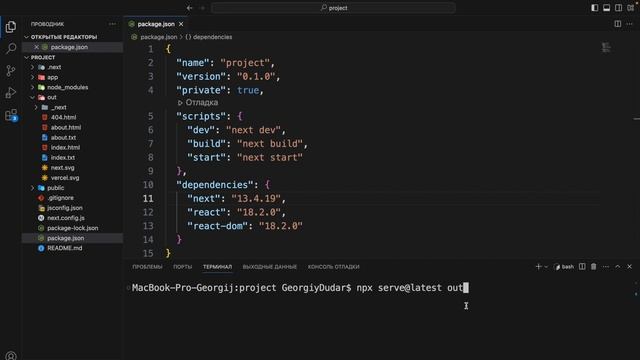Kill terminal with trash icon
Image resolution: width=640 pixels, height=360 pixels.
point(593,267)
